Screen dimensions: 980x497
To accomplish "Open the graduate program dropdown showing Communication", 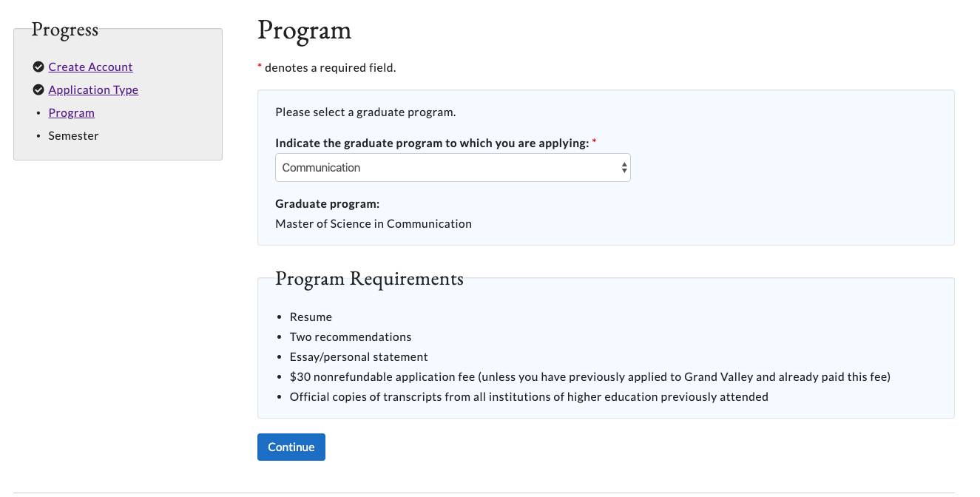I will coord(444,168).
